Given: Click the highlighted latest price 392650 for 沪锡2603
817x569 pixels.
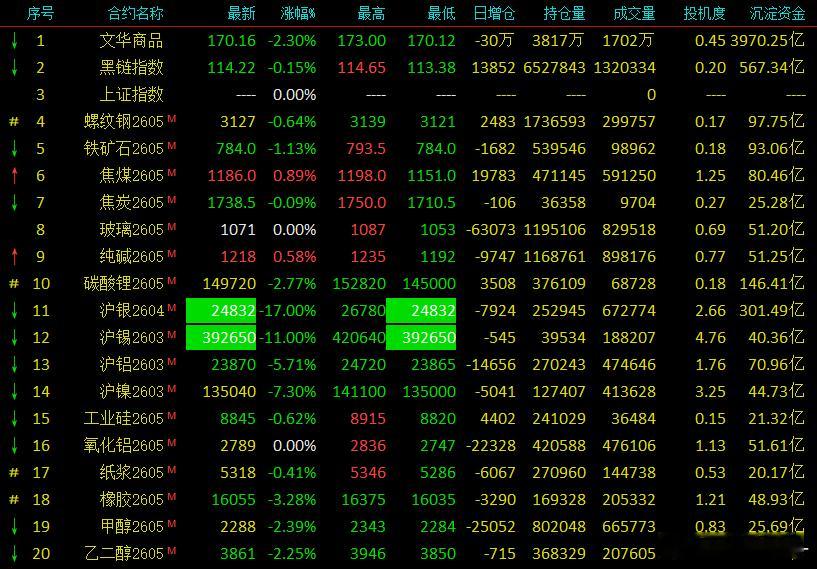Looking at the screenshot, I should click(221, 338).
